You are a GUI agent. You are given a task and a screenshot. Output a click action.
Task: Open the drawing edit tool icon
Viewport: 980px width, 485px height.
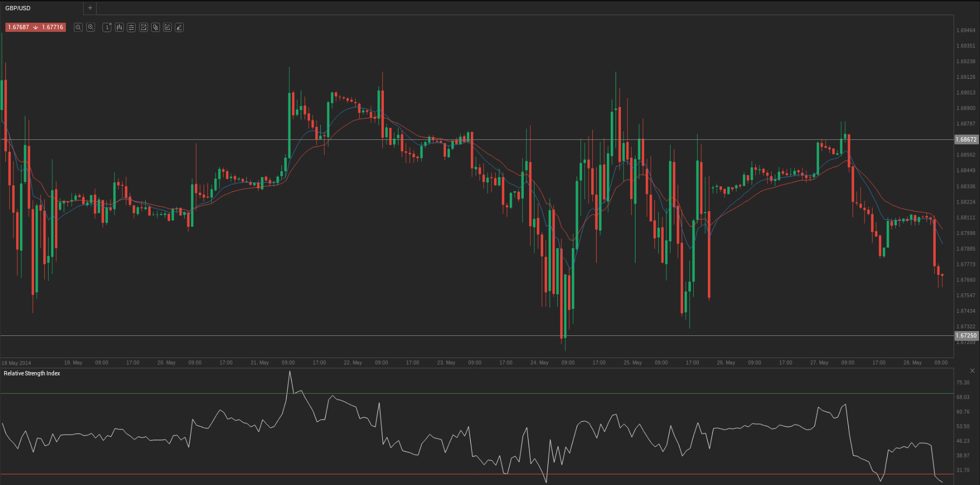coord(167,27)
